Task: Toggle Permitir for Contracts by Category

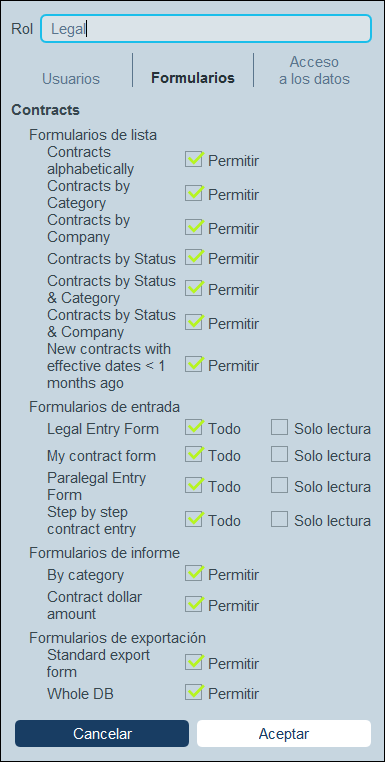Action: [193, 193]
